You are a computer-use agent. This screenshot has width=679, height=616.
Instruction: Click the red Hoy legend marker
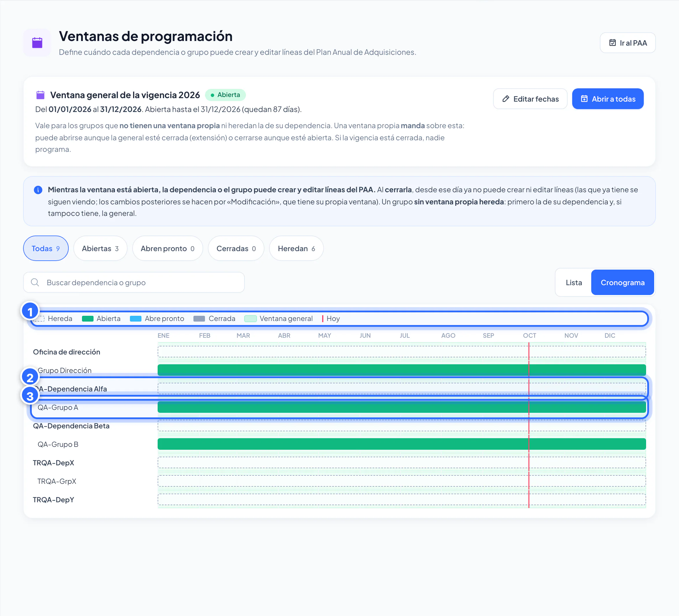point(322,319)
